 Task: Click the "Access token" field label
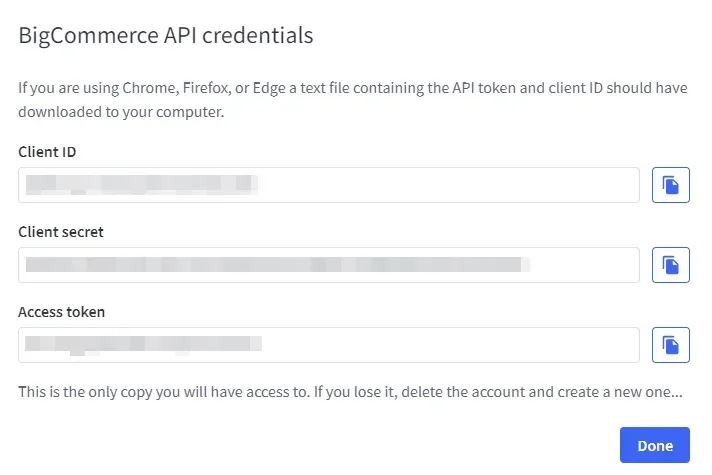click(x=61, y=312)
